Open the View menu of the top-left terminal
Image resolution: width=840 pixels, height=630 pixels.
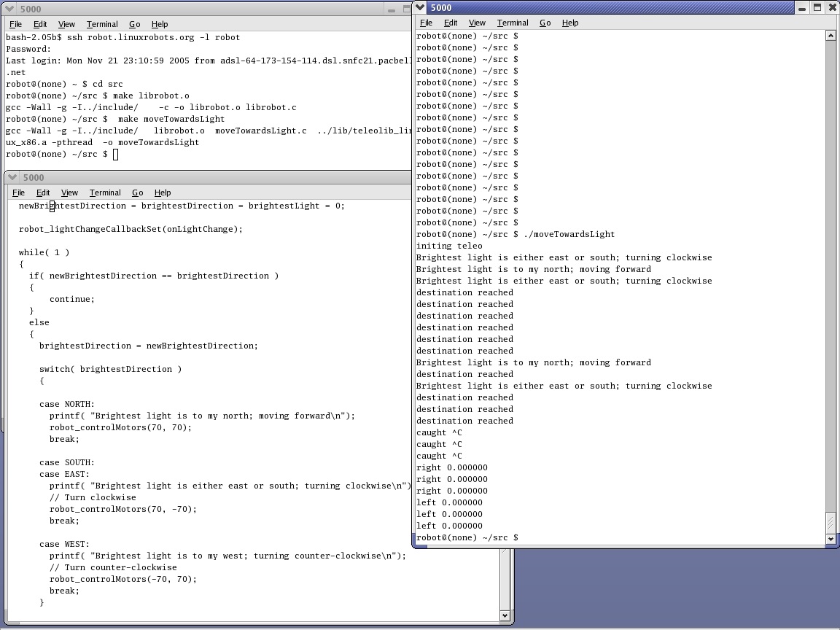tap(66, 24)
